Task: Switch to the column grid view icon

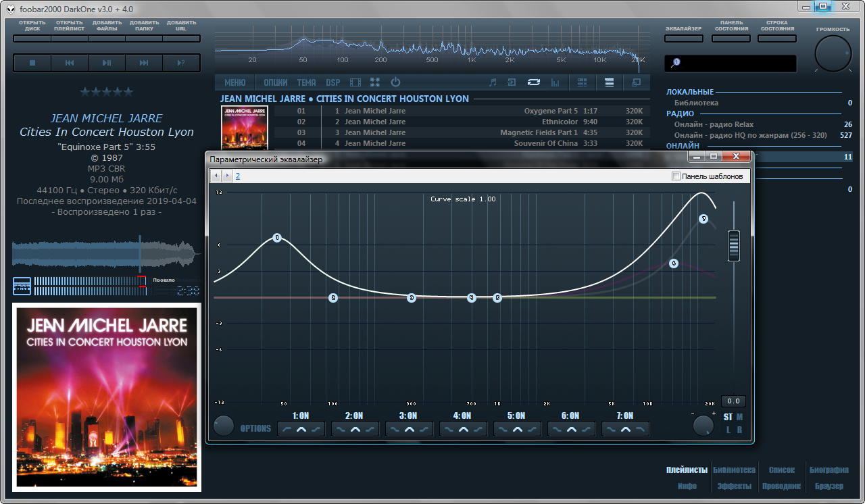Action: [581, 82]
